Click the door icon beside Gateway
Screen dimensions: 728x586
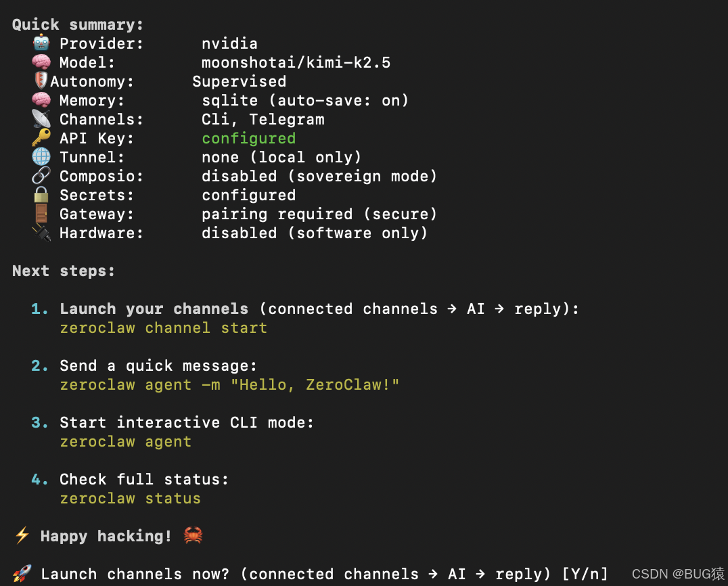pyautogui.click(x=41, y=214)
